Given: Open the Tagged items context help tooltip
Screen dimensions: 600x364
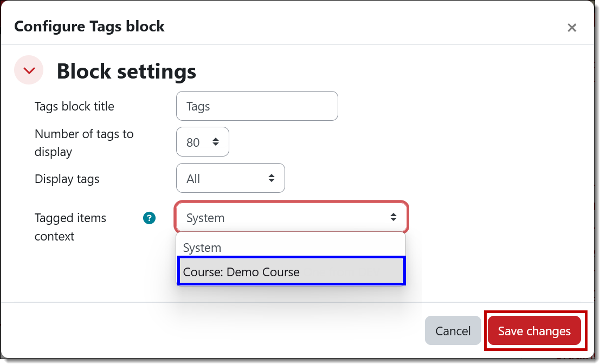Looking at the screenshot, I should pyautogui.click(x=149, y=218).
